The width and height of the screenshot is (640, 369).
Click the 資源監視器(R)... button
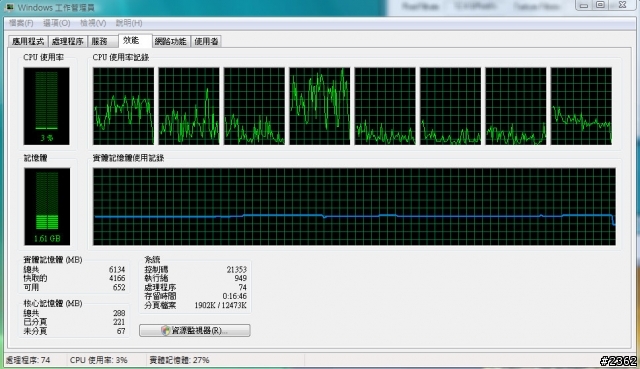[195, 330]
